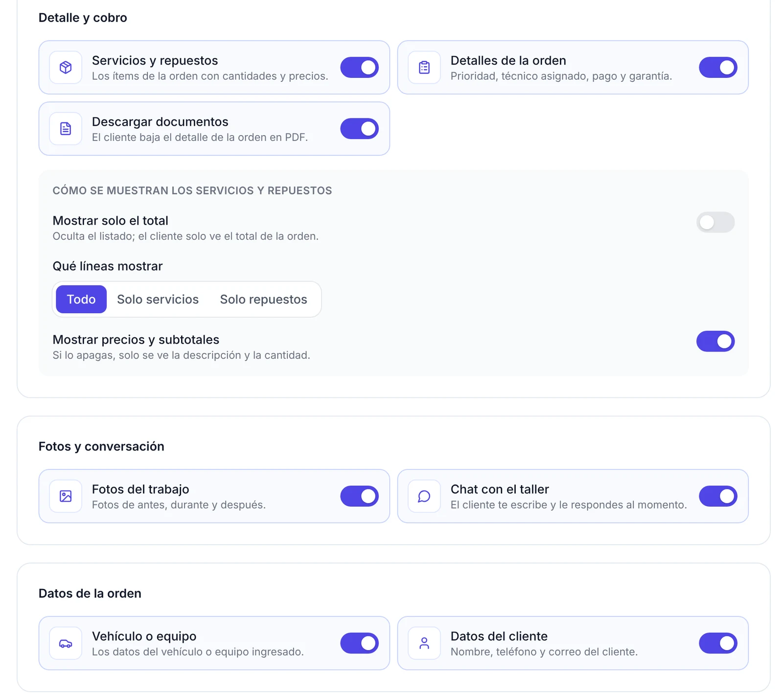Screen dimensions: 783x700
Task: Click the Fotos y conversación heading
Action: (101, 446)
